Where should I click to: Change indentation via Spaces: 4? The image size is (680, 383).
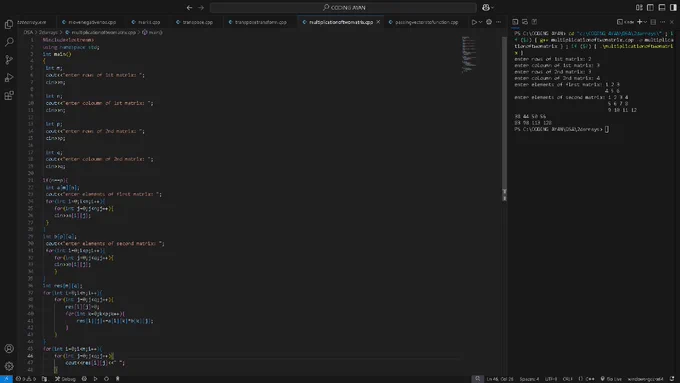529,379
